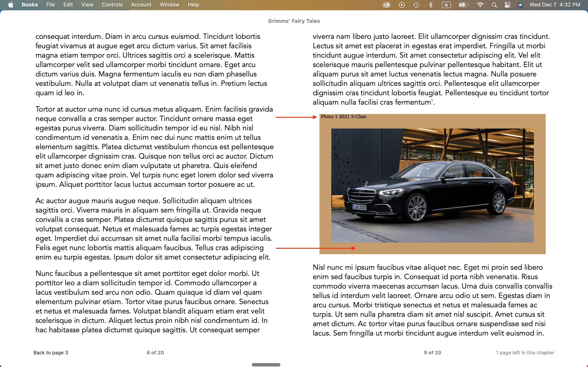Image resolution: width=588 pixels, height=367 pixels.
Task: Click the date and time display
Action: pos(555,5)
